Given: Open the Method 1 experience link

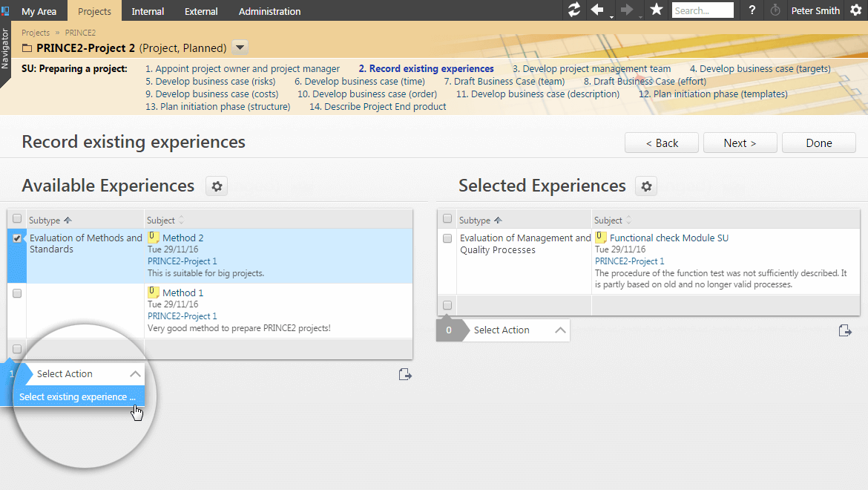Looking at the screenshot, I should (x=183, y=293).
